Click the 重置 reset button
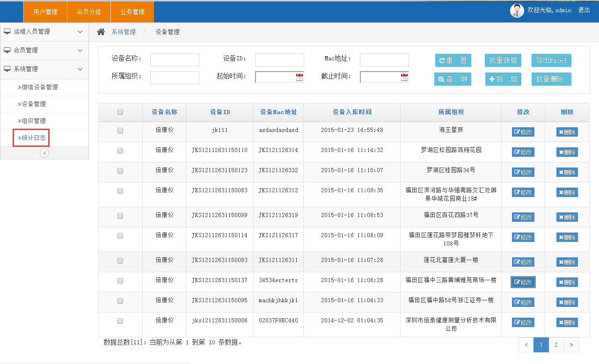 [453, 60]
